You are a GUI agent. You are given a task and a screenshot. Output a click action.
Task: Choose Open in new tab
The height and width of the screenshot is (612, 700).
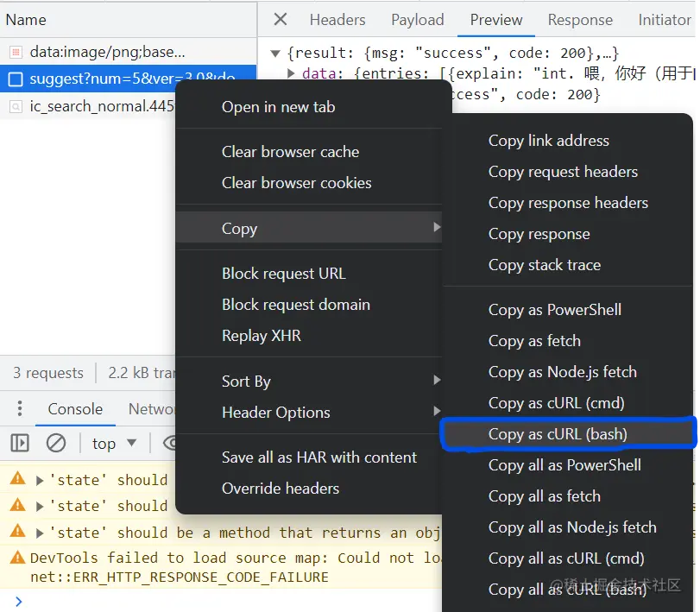pos(309,107)
